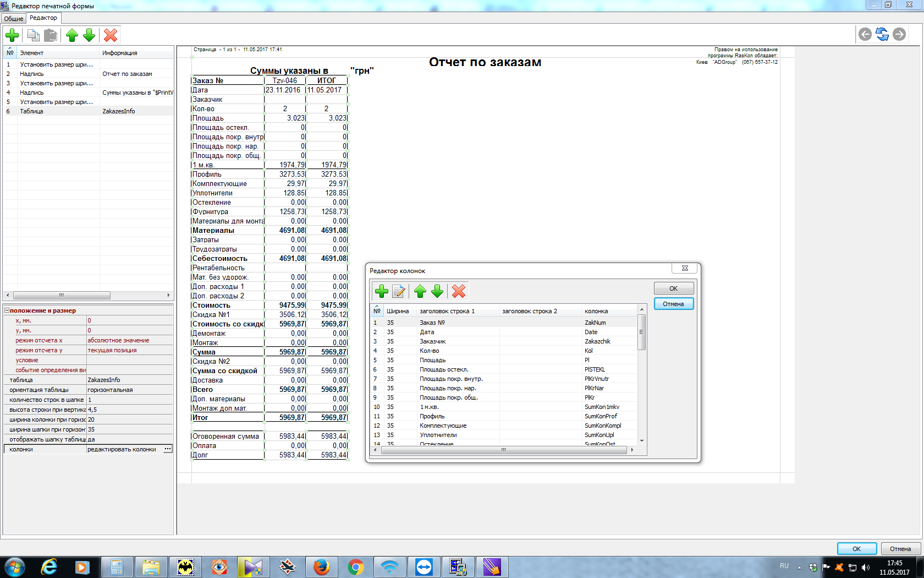Click vertical scrollbar thumb in column list
The image size is (924, 578).
(x=641, y=332)
